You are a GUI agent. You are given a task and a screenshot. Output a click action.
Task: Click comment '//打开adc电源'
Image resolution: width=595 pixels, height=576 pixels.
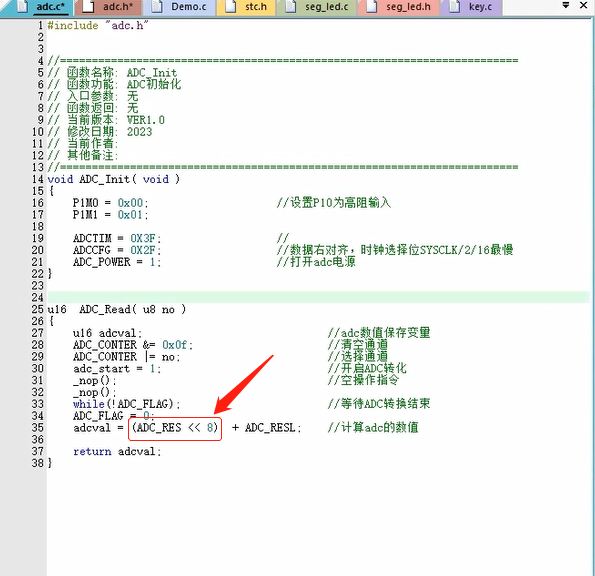click(316, 262)
